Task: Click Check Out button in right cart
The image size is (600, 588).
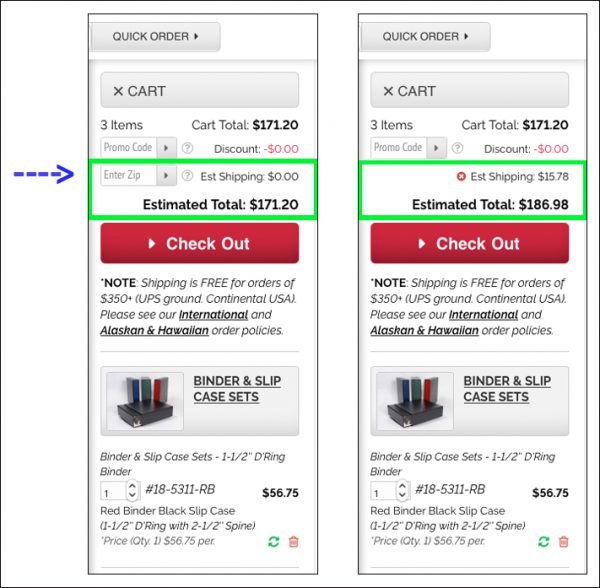Action: [x=470, y=243]
